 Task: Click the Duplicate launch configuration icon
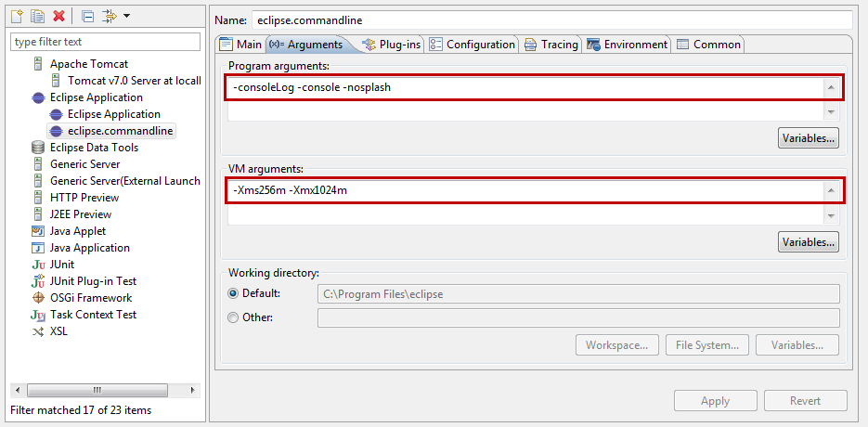pos(38,16)
